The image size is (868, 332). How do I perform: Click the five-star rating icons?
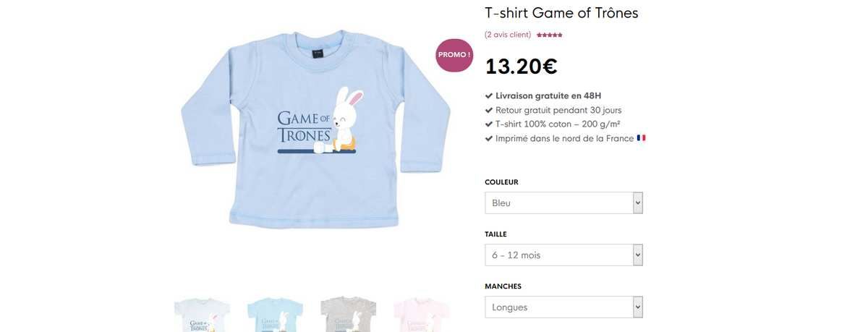pos(549,35)
